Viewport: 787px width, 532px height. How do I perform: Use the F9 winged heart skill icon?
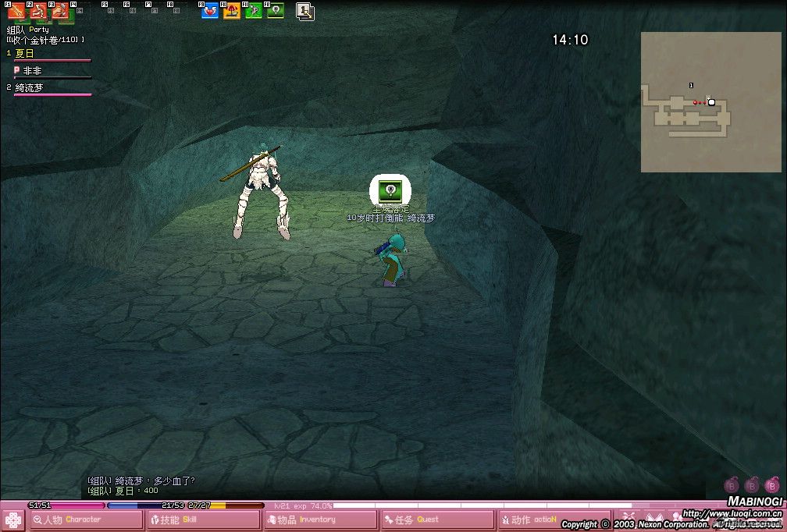pos(210,10)
